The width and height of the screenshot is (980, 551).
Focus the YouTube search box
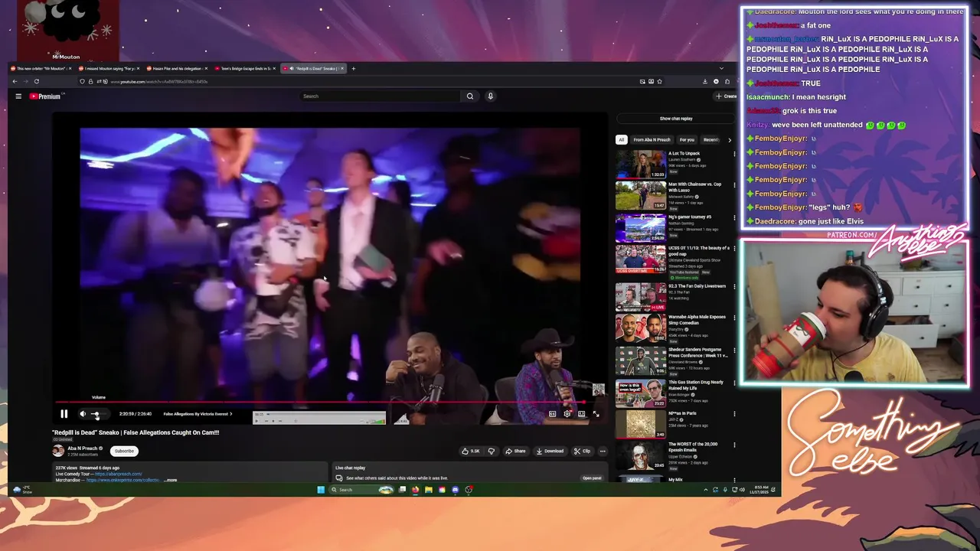click(x=381, y=96)
